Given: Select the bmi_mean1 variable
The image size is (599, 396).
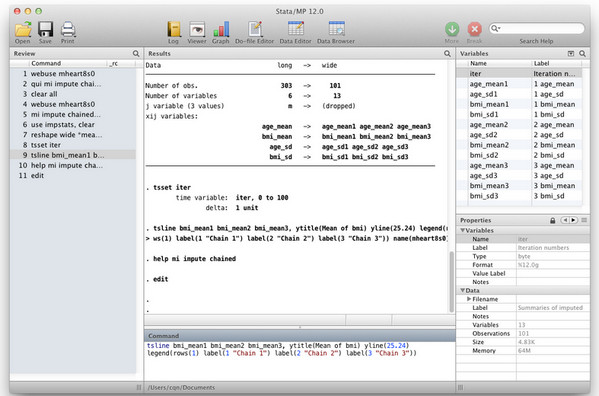Looking at the screenshot, I should point(519,104).
